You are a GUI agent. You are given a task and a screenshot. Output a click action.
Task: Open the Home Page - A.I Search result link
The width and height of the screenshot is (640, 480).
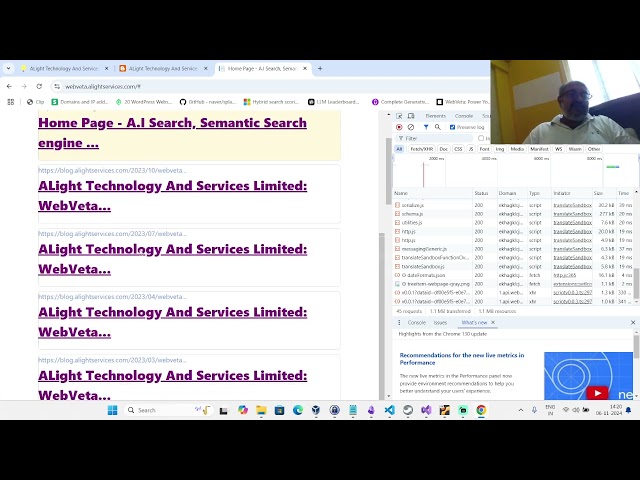coord(172,133)
